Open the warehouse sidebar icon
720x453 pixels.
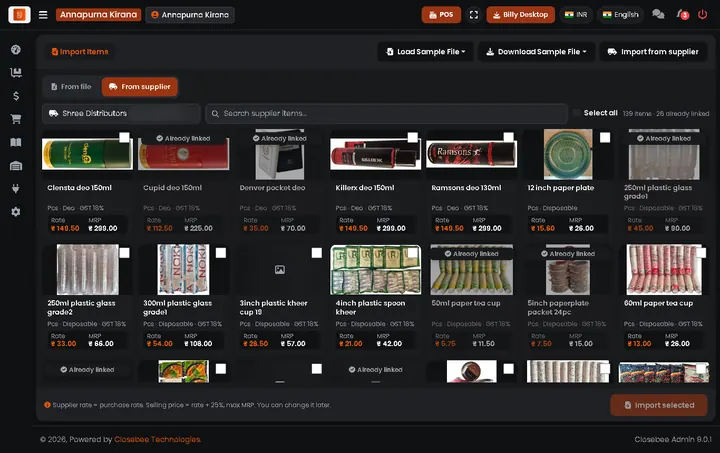tap(16, 166)
